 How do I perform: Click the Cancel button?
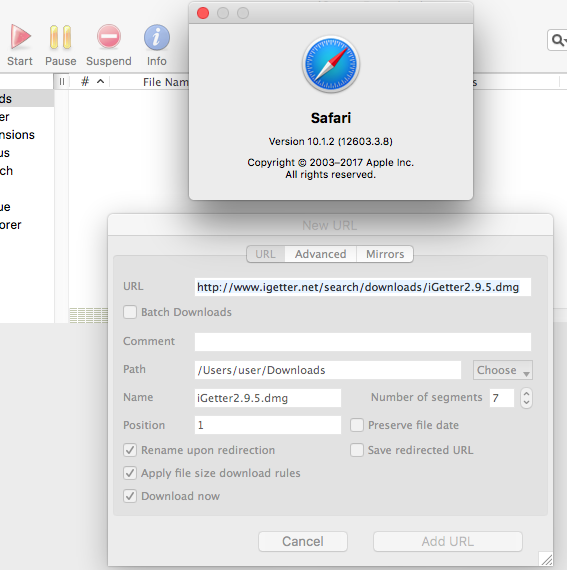coord(303,542)
